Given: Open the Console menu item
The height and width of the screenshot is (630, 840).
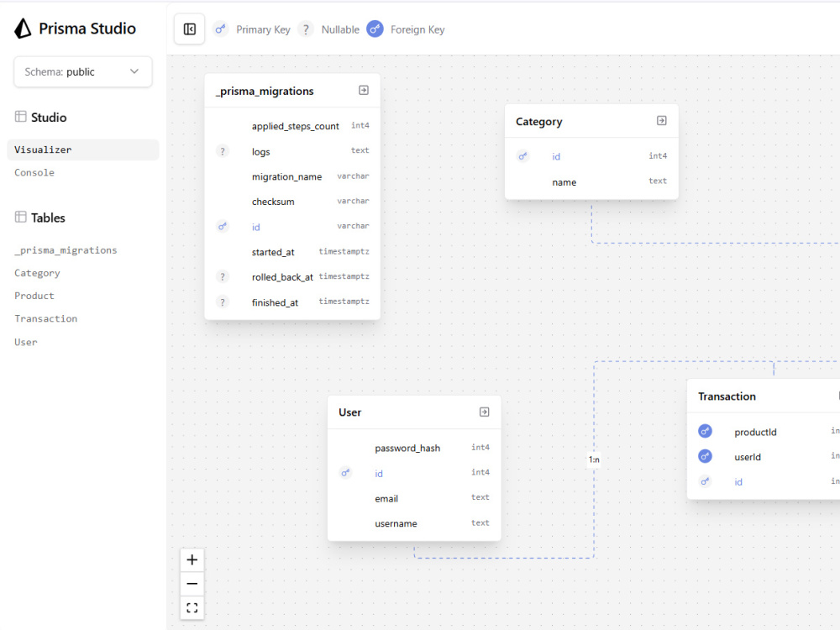Looking at the screenshot, I should click(34, 172).
